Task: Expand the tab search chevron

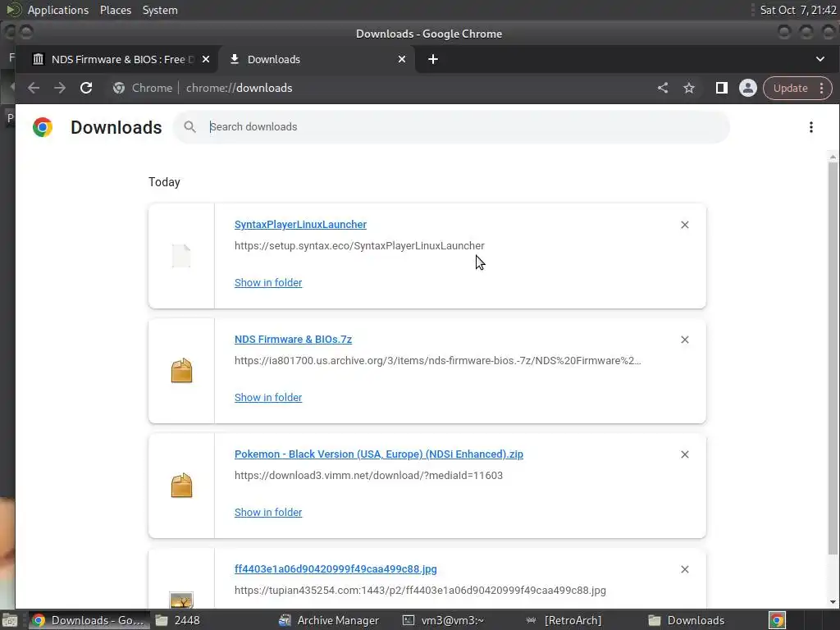Action: [820, 59]
